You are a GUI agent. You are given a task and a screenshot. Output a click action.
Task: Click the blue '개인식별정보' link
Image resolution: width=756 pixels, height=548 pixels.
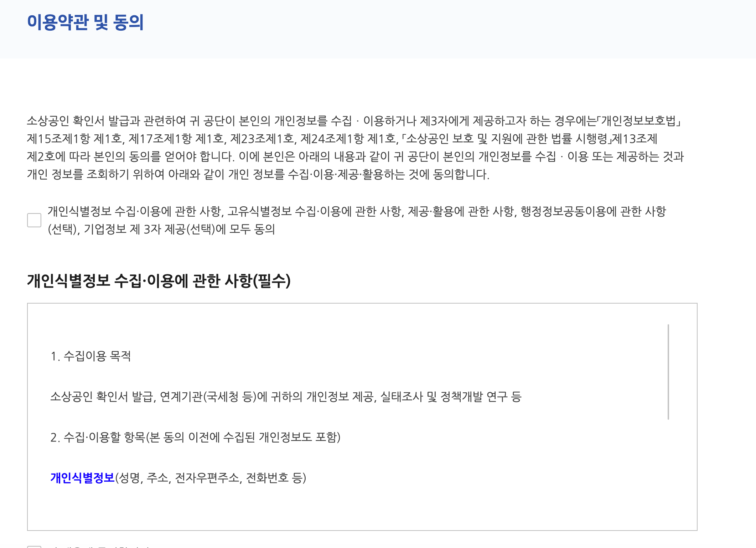[x=82, y=478]
